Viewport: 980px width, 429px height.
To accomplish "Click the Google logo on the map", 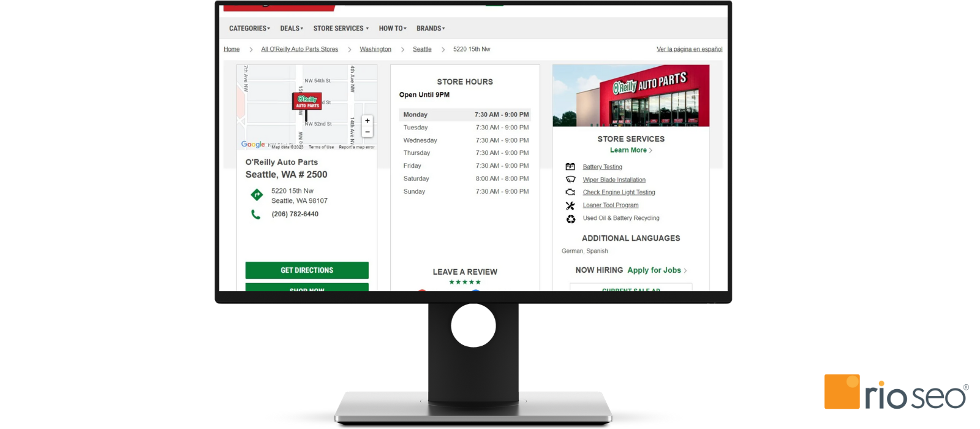I will pos(253,145).
